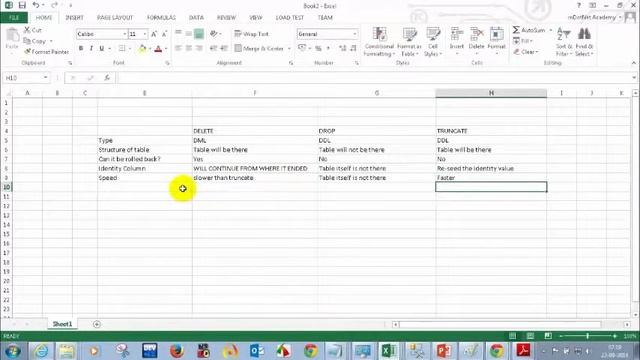The image size is (640, 360).
Task: Open Firefox from the taskbar
Action: tap(177, 351)
